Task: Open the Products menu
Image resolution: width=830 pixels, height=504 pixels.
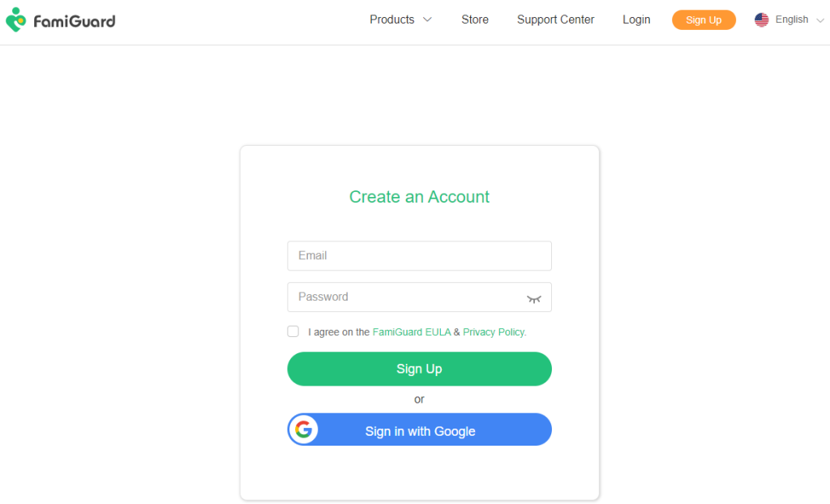Action: coord(392,19)
